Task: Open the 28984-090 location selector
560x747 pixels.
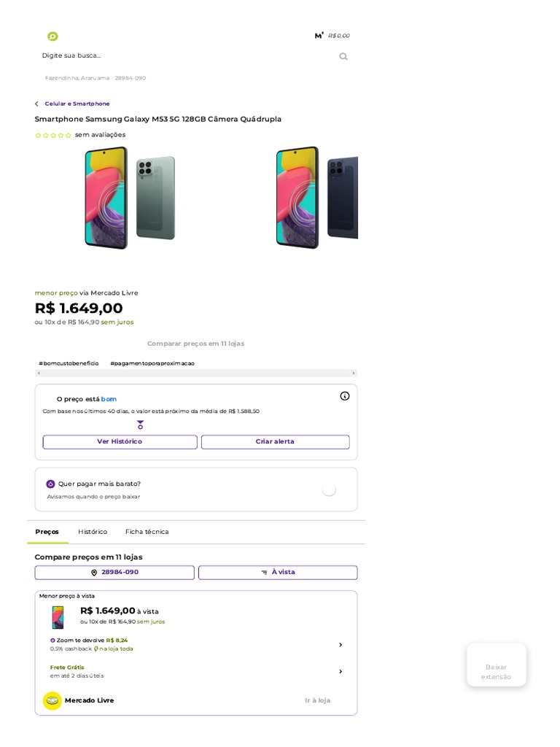Action: pyautogui.click(x=114, y=573)
